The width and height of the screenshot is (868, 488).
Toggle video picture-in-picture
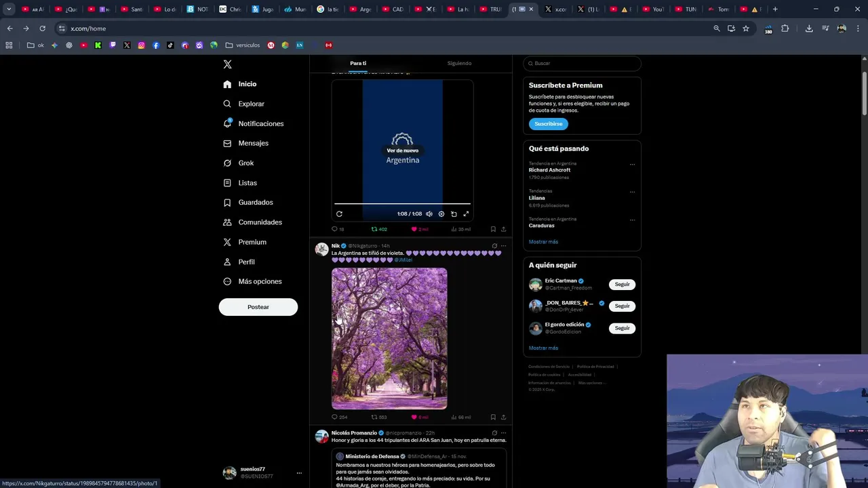point(454,214)
